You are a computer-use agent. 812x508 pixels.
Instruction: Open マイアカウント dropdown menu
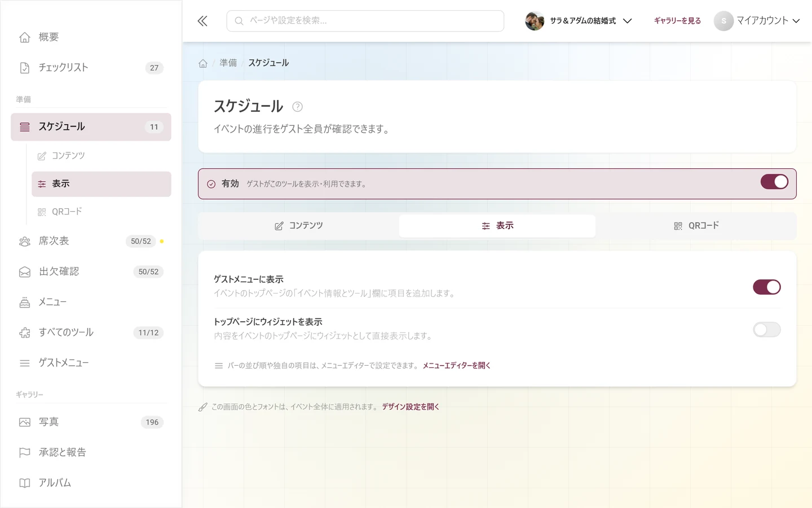tap(757, 21)
